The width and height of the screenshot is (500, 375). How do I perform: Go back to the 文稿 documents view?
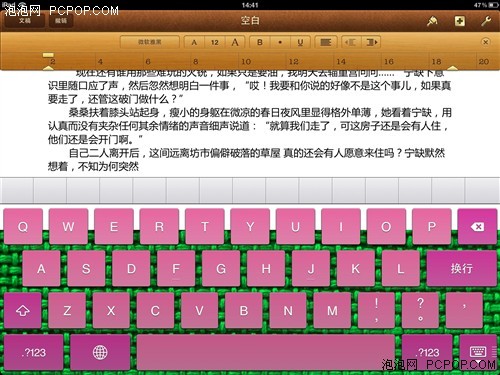24,21
